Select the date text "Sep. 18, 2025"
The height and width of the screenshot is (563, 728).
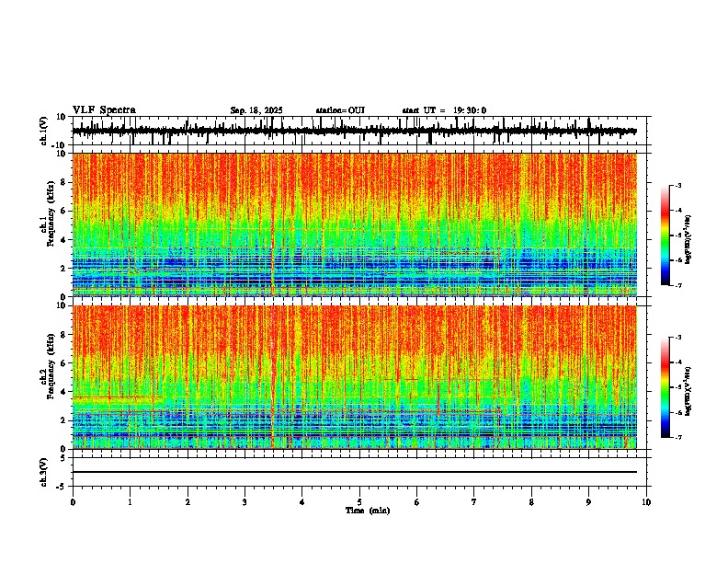(256, 110)
